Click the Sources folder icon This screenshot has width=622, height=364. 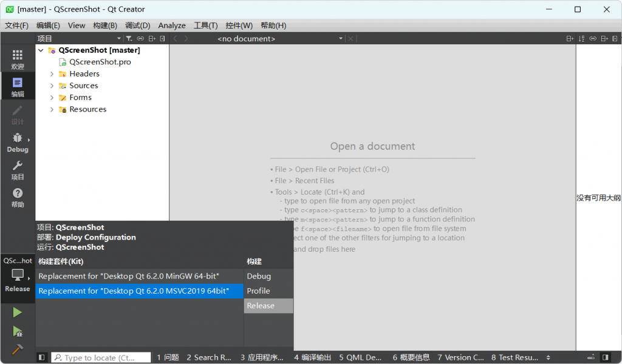point(63,86)
